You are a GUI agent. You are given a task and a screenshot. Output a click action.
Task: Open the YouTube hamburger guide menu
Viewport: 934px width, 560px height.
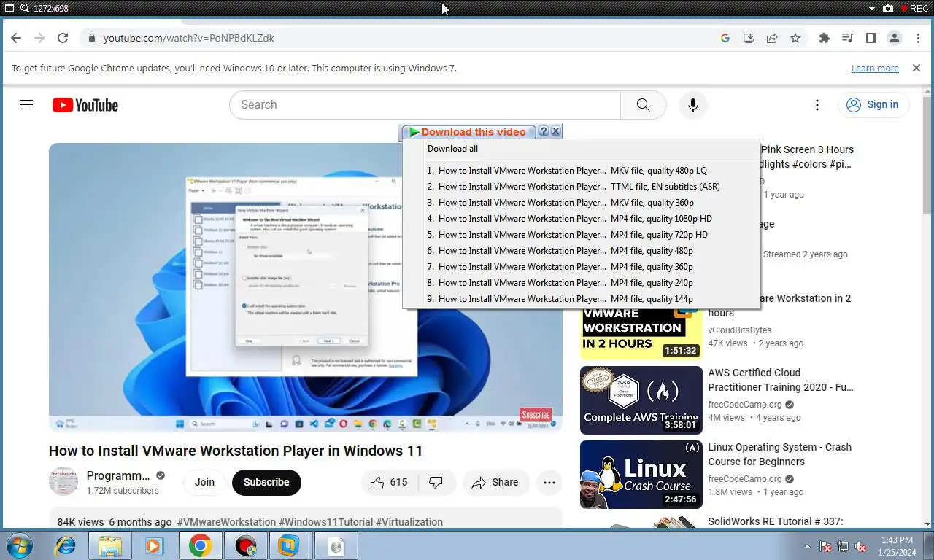coord(26,105)
